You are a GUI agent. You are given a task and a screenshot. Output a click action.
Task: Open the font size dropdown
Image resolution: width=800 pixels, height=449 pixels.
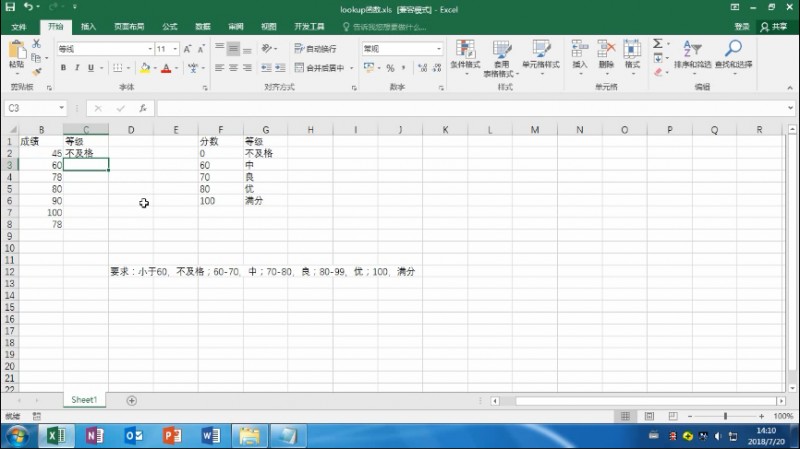pos(176,49)
